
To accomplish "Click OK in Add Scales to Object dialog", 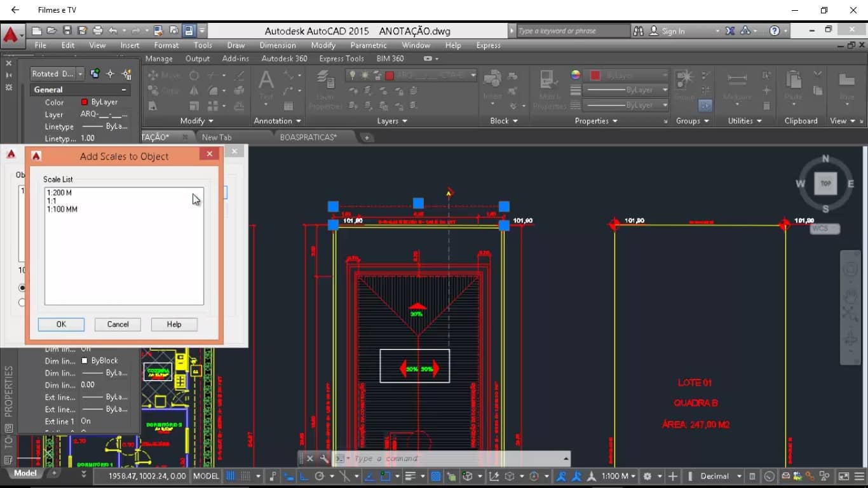I will tap(61, 324).
